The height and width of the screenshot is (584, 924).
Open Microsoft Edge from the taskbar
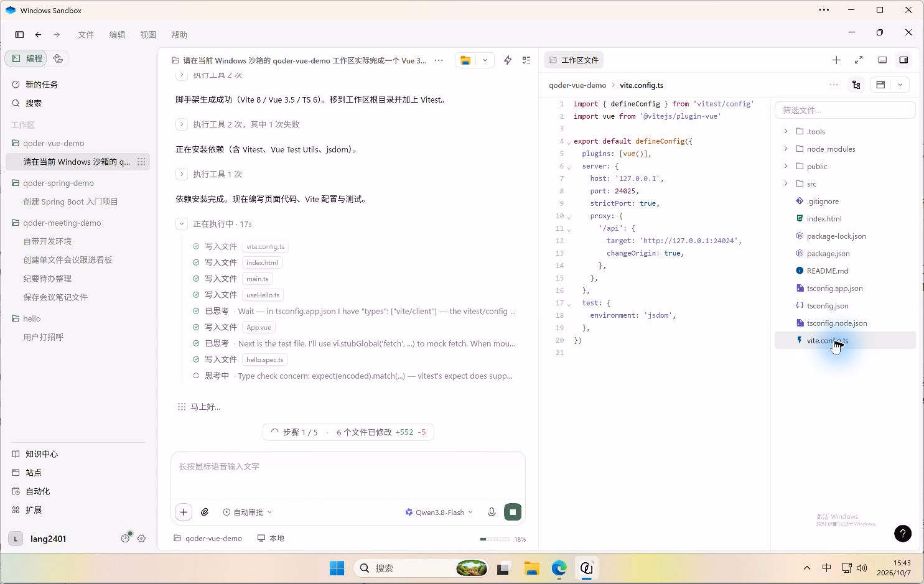point(559,568)
